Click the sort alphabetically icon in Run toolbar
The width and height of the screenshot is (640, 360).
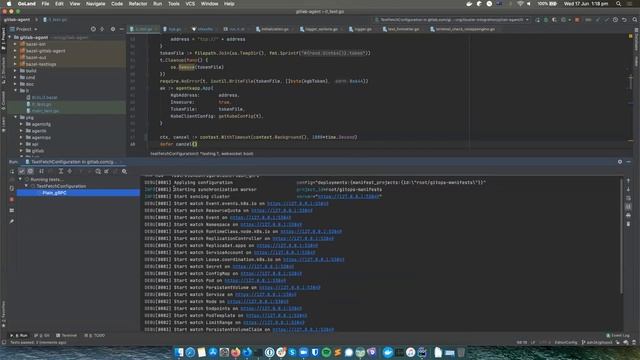click(x=41, y=171)
